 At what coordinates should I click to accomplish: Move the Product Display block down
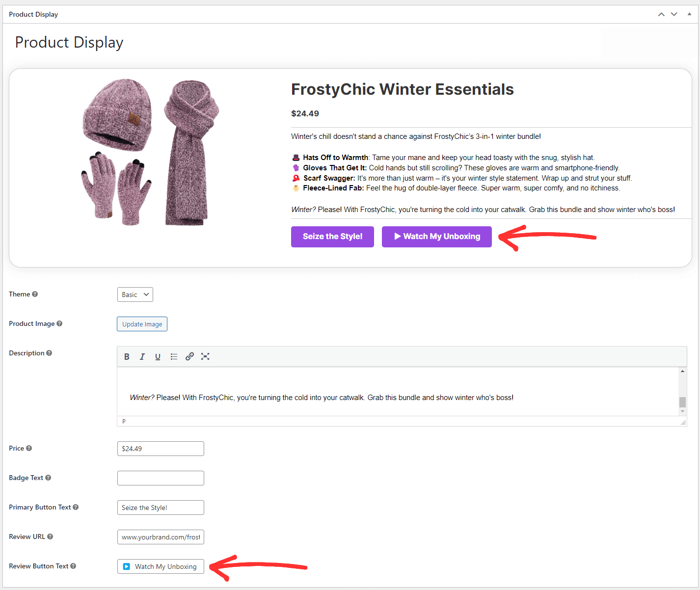(x=674, y=14)
